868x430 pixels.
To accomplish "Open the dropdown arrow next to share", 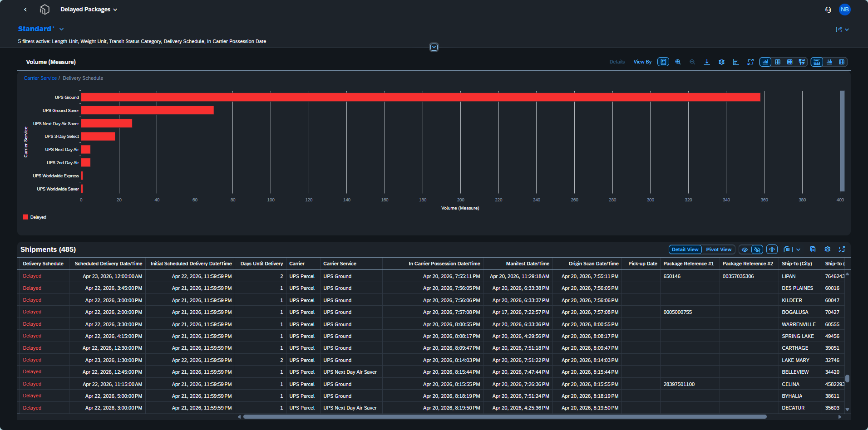I will [847, 29].
